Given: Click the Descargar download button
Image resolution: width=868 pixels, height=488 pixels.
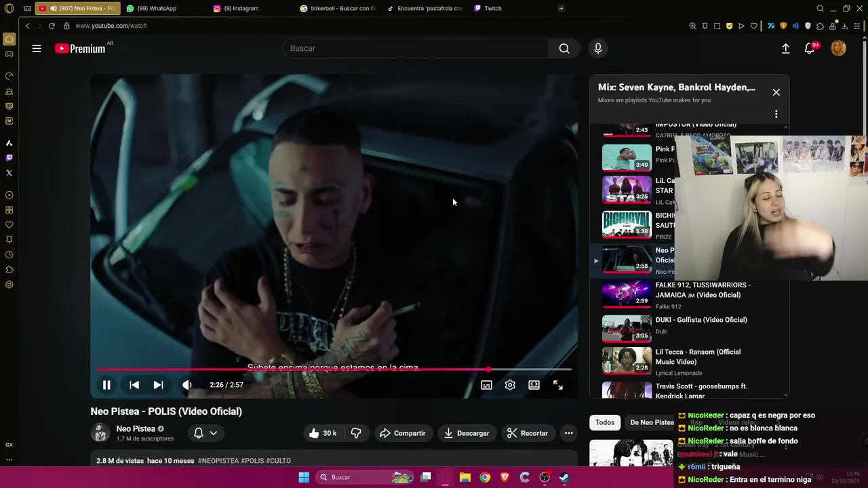Looking at the screenshot, I should 467,433.
